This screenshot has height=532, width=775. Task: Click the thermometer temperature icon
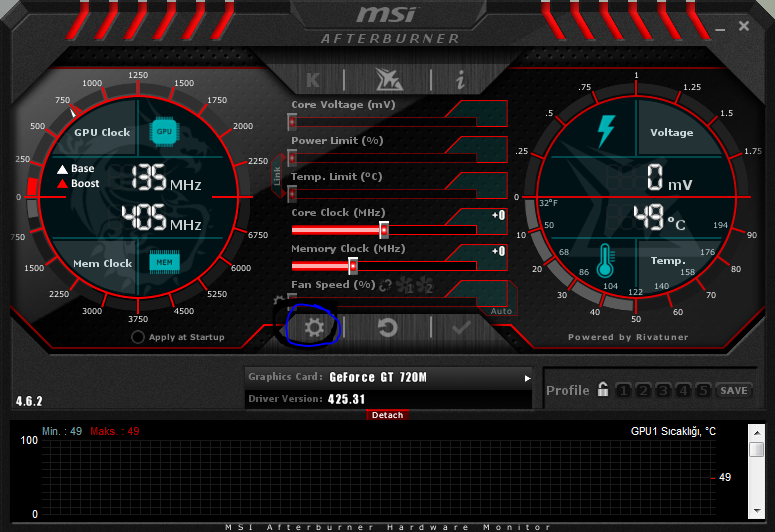[x=605, y=261]
